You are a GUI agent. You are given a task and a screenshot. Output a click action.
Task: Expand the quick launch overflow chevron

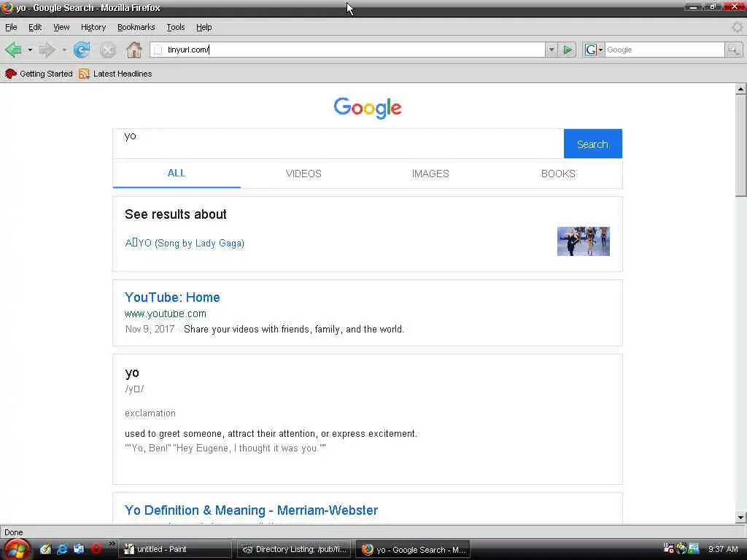[112, 544]
